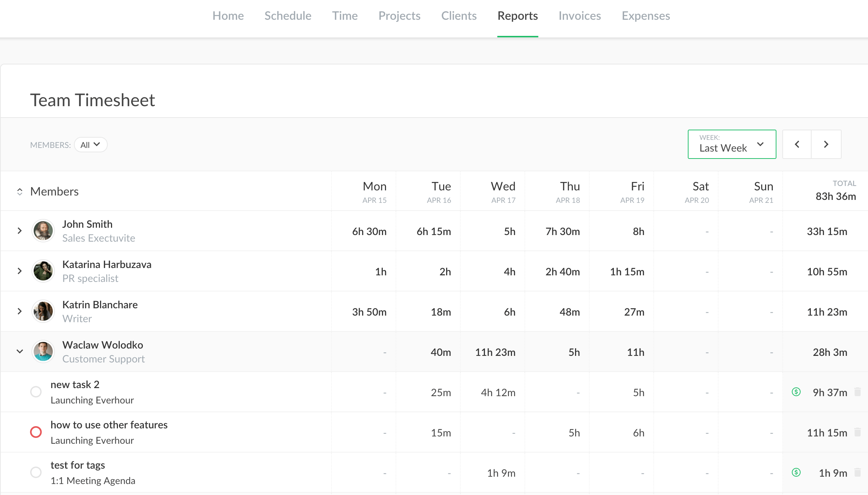Viewport: 868px width, 495px height.
Task: Open the 'test for tags' task title
Action: (x=78, y=465)
